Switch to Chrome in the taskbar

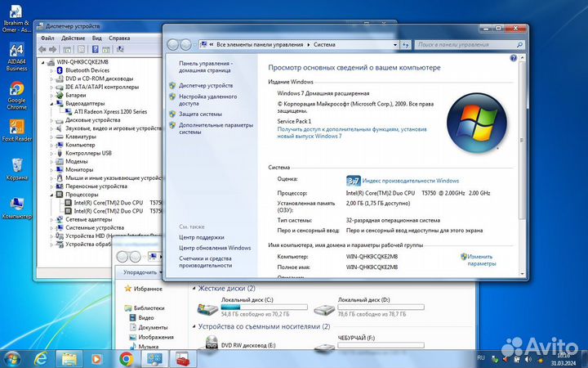click(127, 359)
